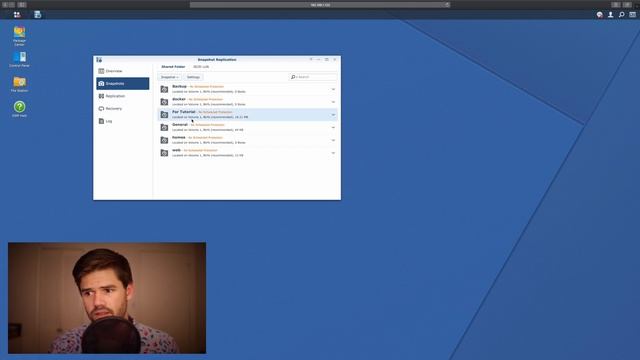Click the General folder snapshot icon
The image size is (640, 360).
pos(164,127)
